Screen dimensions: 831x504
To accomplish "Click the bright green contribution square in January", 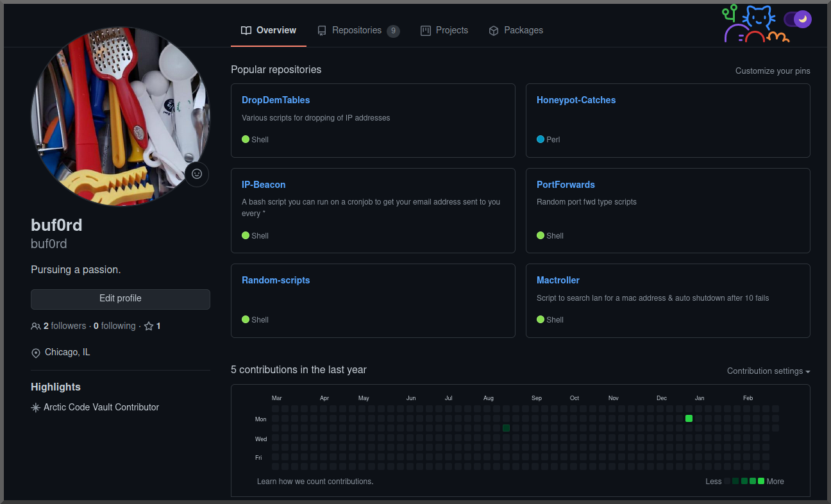I will [689, 418].
